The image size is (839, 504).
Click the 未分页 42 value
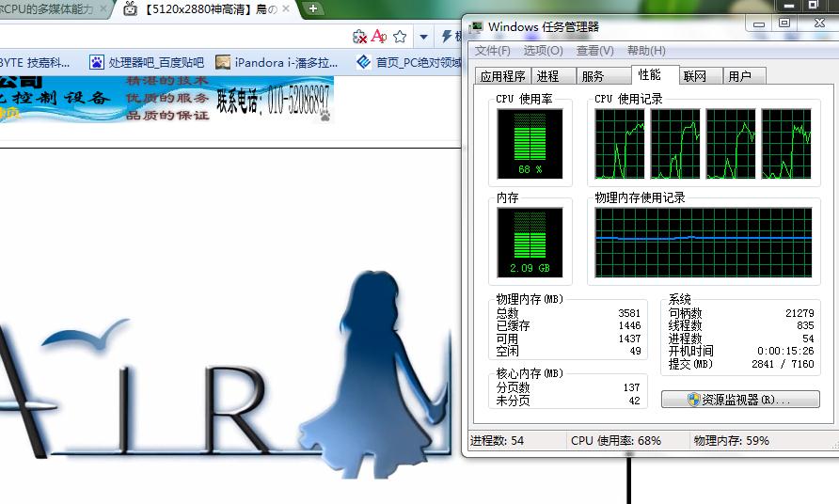(635, 401)
